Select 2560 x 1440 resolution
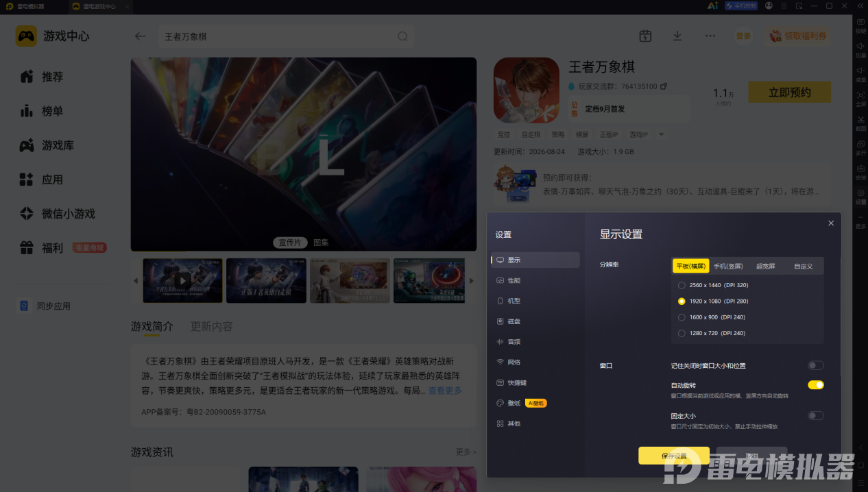The image size is (868, 492). pyautogui.click(x=682, y=285)
